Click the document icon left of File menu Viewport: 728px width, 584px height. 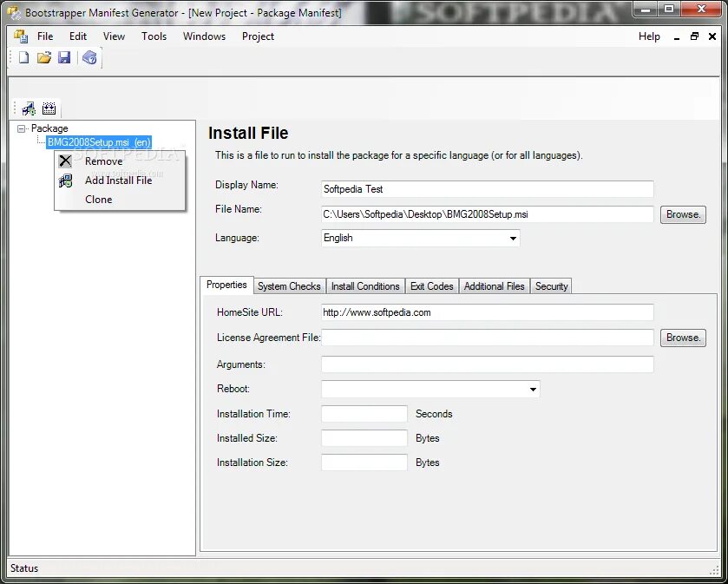[21, 36]
